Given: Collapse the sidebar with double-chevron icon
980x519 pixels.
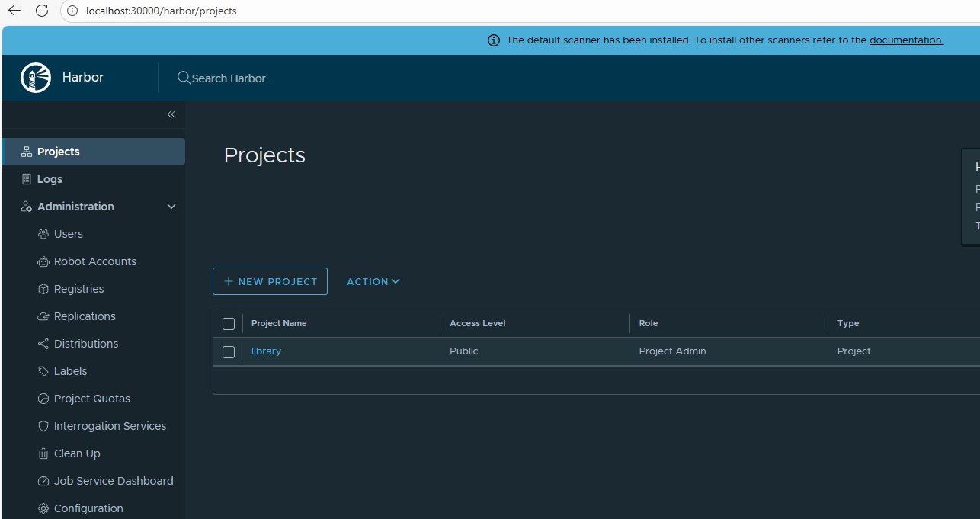Looking at the screenshot, I should (171, 114).
